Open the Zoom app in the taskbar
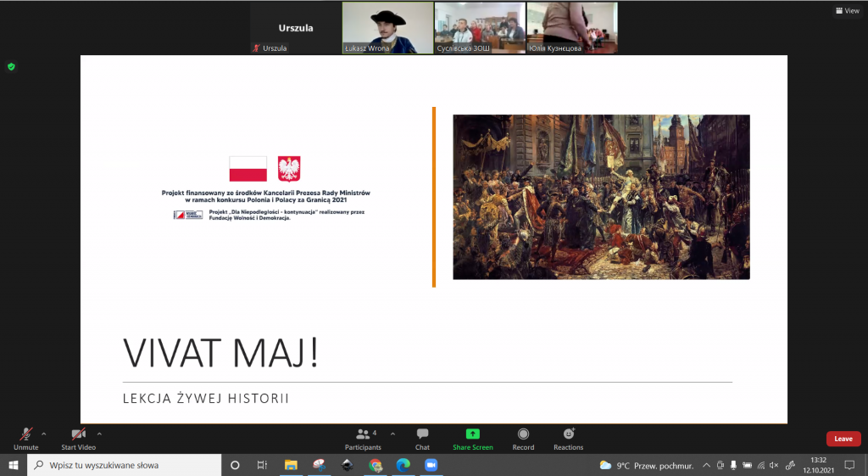This screenshot has height=476, width=868. click(430, 465)
